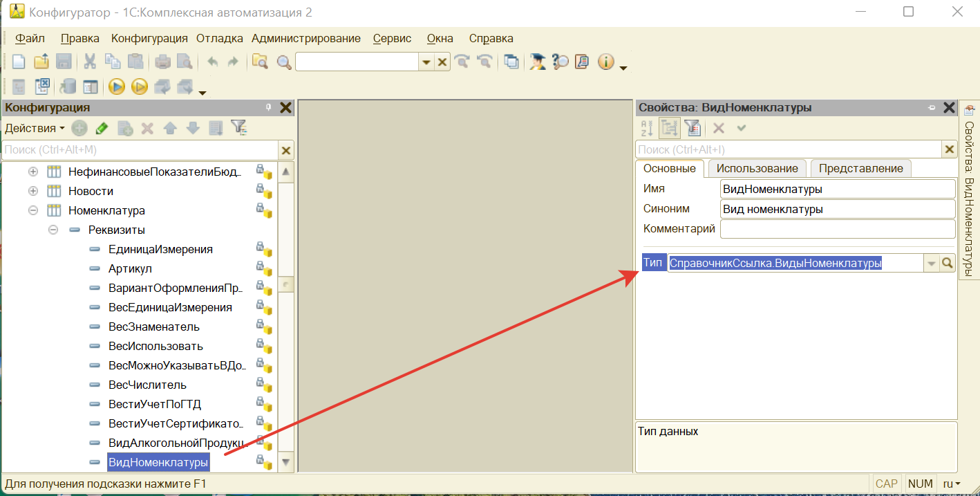Create a new document from the toolbar
Image resolution: width=980 pixels, height=496 pixels.
click(x=19, y=62)
